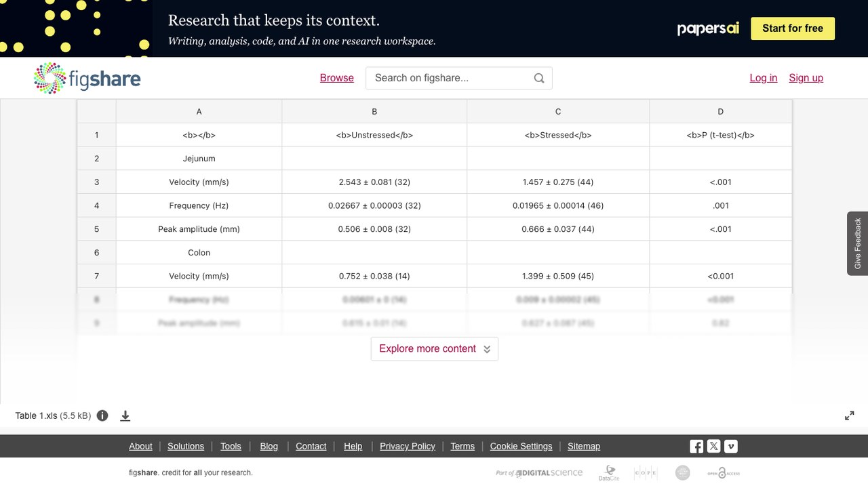Select column D header

click(x=720, y=111)
